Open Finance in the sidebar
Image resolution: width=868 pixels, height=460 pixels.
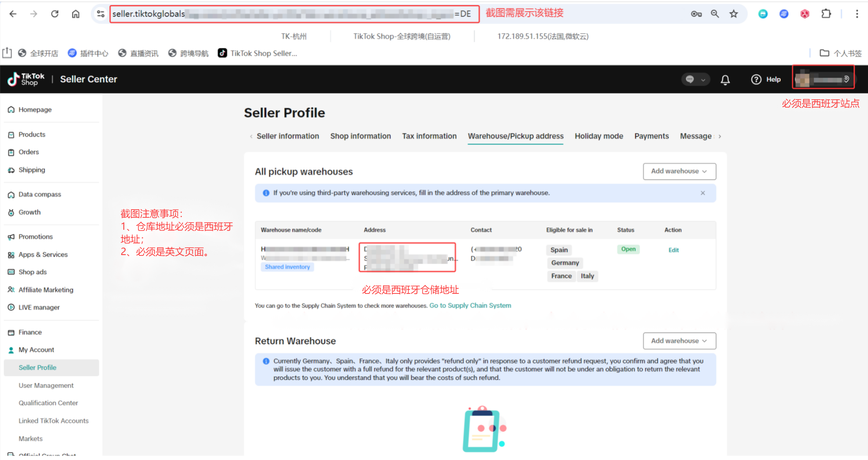[x=30, y=332]
